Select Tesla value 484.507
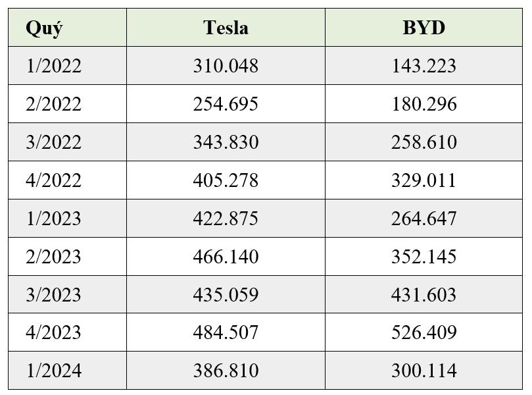 [226, 332]
